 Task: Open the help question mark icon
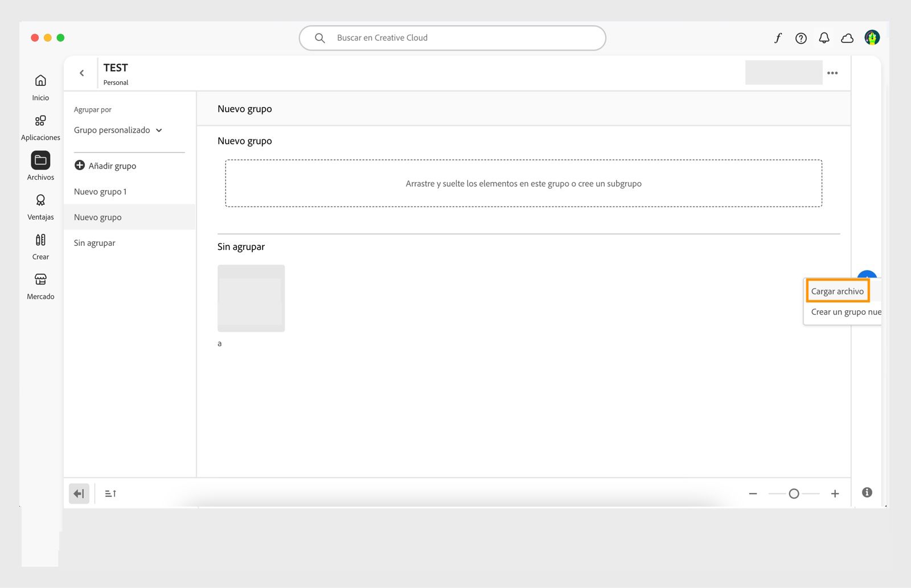801,38
